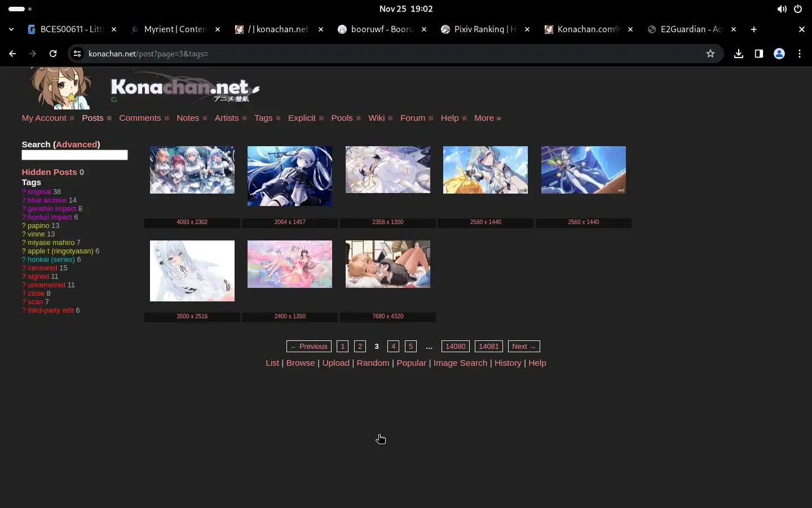Open the Advanced search link
Screen dimensions: 812x508
click(77, 144)
